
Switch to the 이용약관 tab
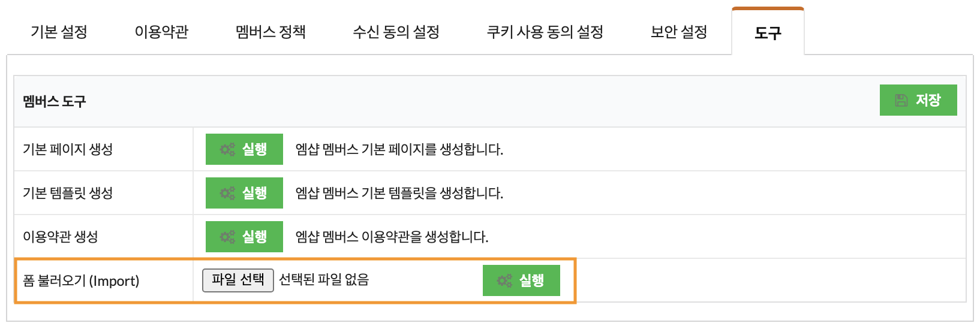pos(161,32)
